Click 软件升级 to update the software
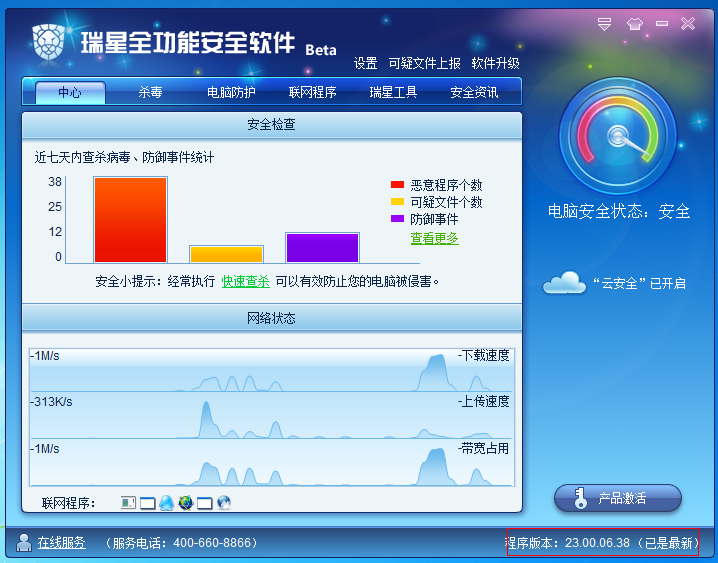Image resolution: width=718 pixels, height=563 pixels. [495, 63]
